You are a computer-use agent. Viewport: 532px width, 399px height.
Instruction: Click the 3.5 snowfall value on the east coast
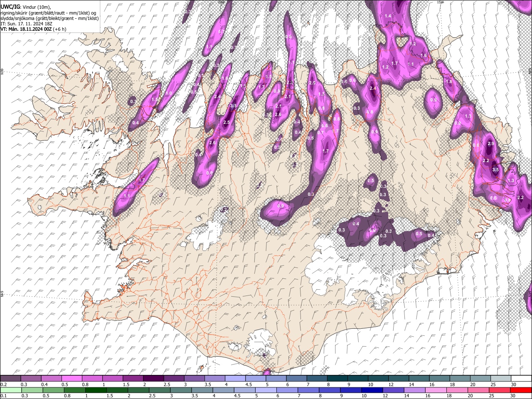495,170
